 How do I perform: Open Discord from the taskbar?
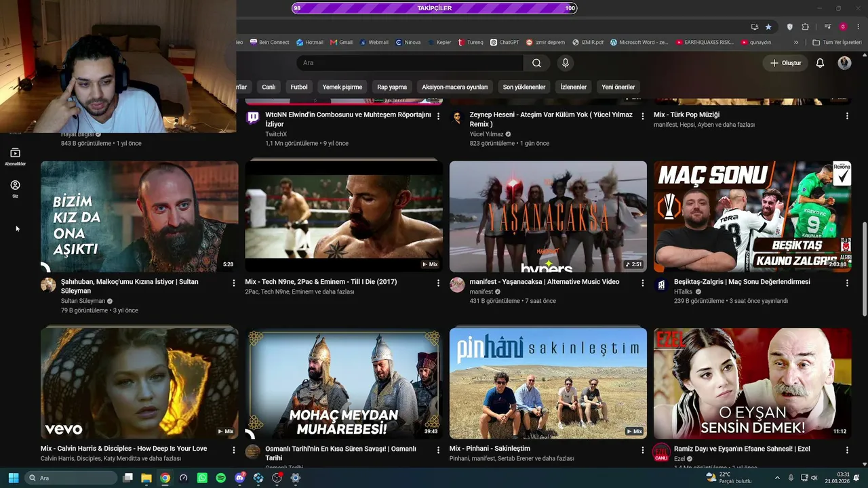click(x=239, y=478)
